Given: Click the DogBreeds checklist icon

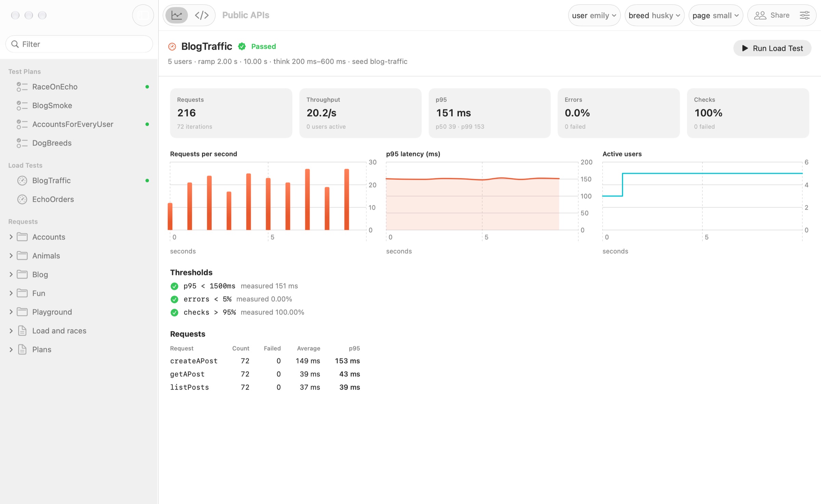Looking at the screenshot, I should point(22,143).
